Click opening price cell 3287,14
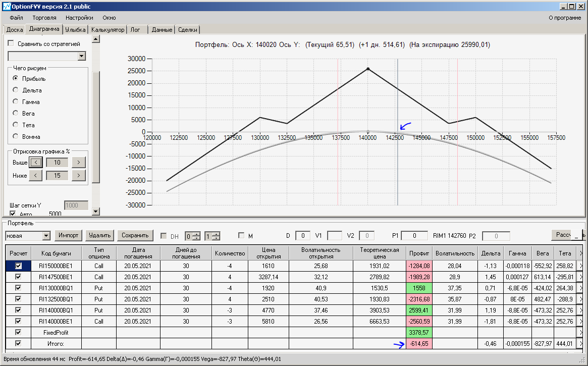 pyautogui.click(x=269, y=277)
